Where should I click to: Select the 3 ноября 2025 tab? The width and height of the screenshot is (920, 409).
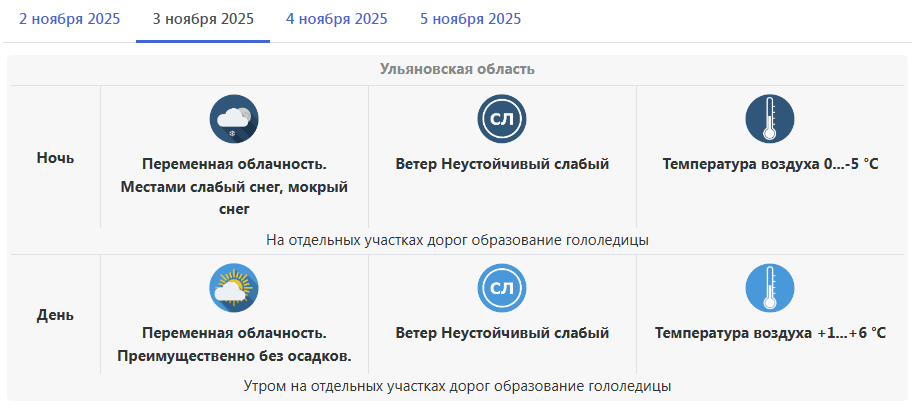[x=203, y=19]
